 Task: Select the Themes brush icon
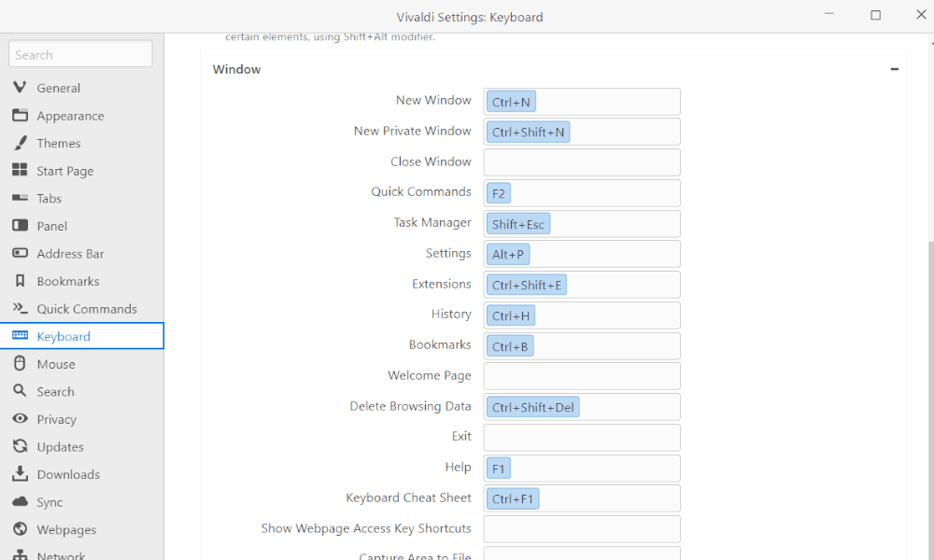pyautogui.click(x=20, y=143)
